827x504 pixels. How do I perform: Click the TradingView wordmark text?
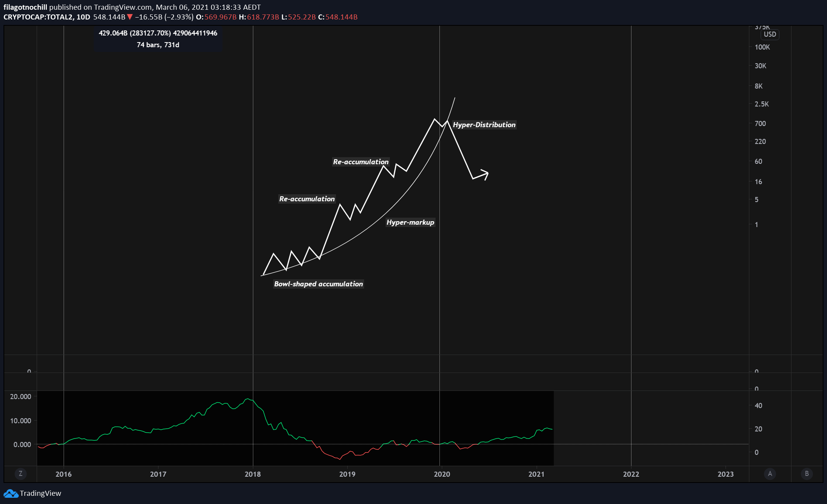pyautogui.click(x=41, y=493)
